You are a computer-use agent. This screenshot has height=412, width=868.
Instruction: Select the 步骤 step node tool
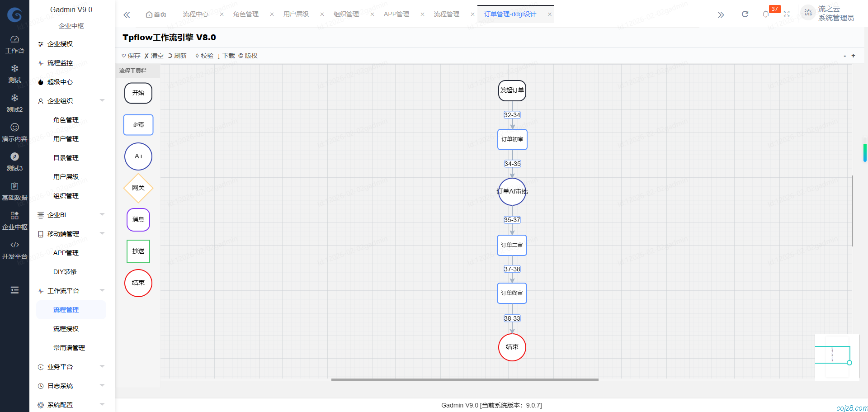[x=138, y=125]
